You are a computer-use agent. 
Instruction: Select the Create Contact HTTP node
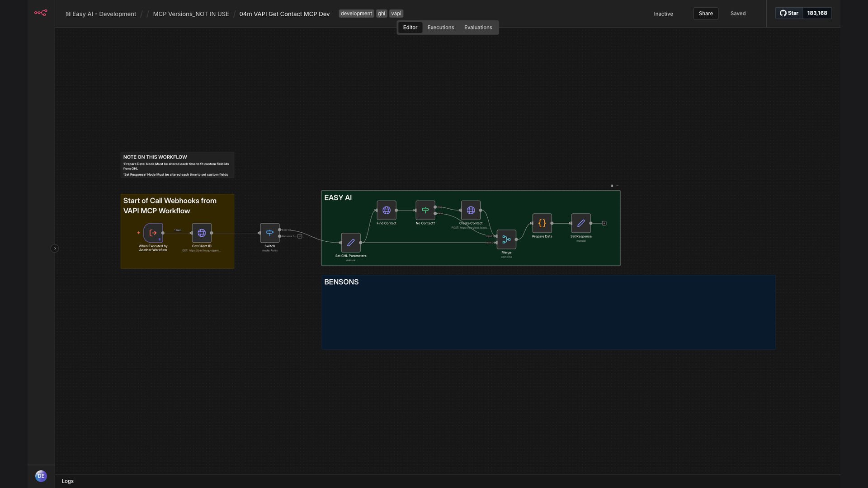471,210
